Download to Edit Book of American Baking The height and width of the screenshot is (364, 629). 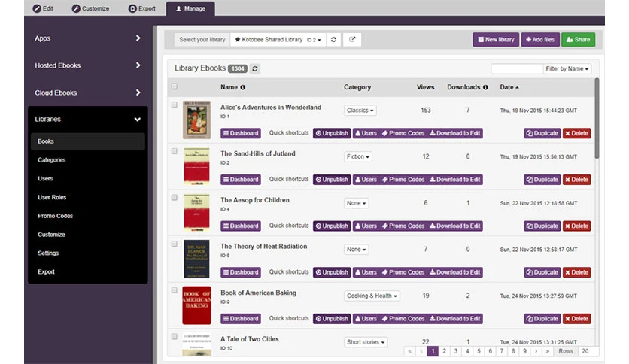tap(455, 319)
